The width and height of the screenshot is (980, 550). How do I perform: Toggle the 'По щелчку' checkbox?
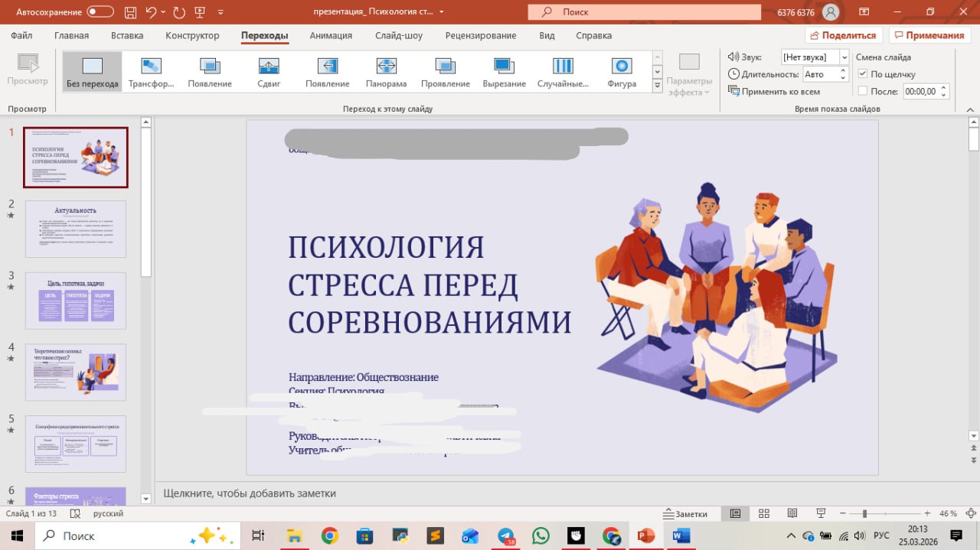point(863,74)
